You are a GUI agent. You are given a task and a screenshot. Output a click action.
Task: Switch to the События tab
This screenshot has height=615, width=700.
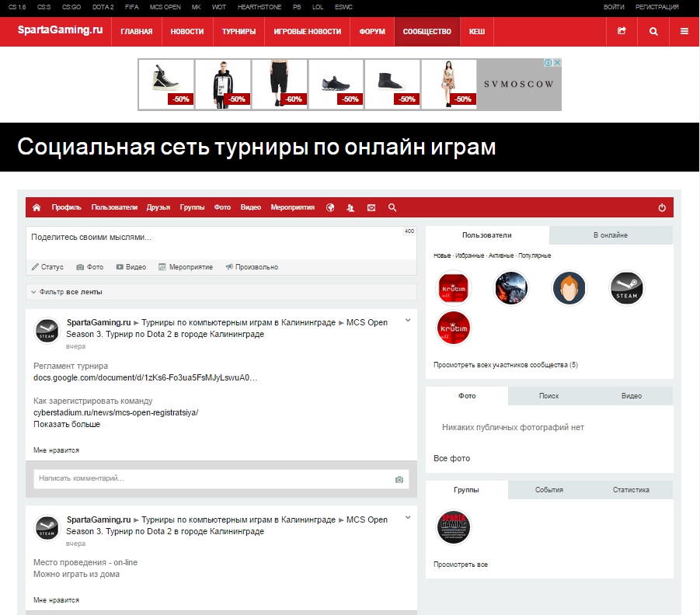pyautogui.click(x=549, y=490)
